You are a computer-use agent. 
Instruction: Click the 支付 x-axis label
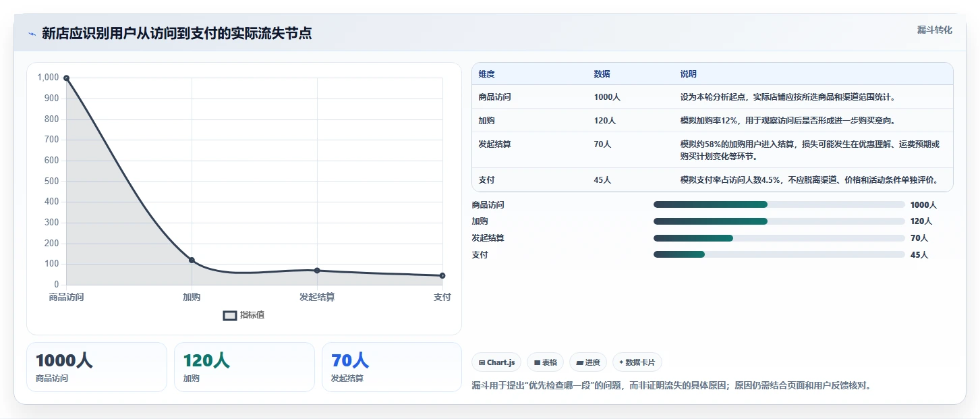(442, 297)
